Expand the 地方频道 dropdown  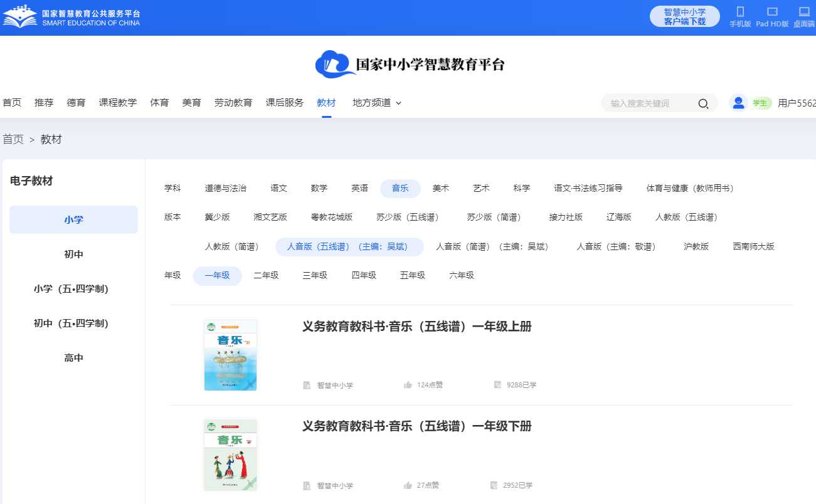point(377,103)
